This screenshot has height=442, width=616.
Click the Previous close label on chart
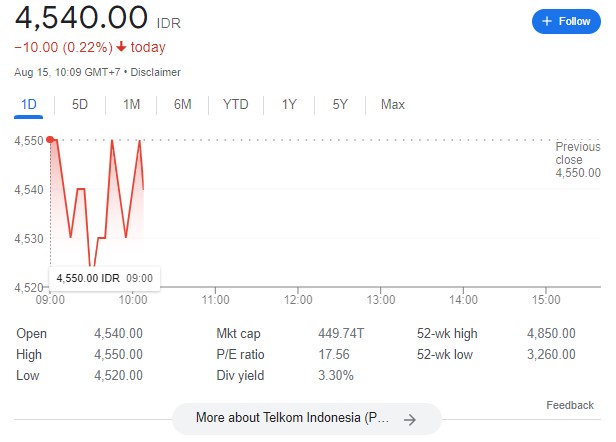(x=578, y=159)
